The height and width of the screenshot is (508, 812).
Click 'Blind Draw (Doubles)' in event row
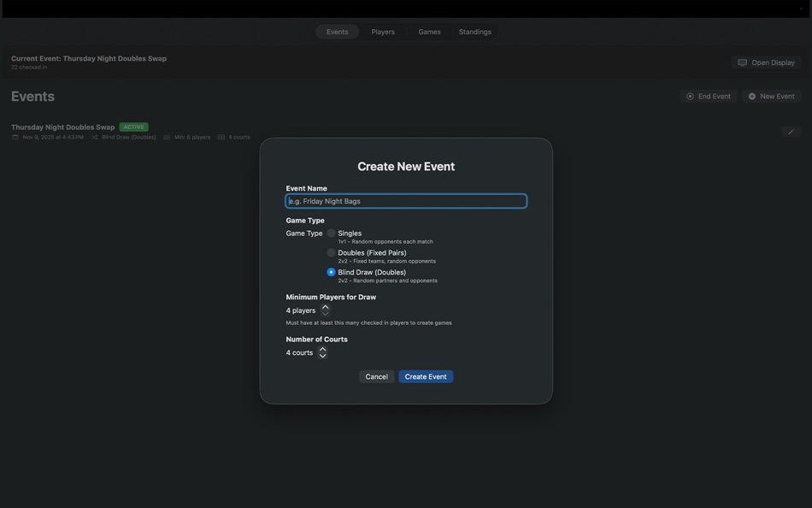pos(129,138)
